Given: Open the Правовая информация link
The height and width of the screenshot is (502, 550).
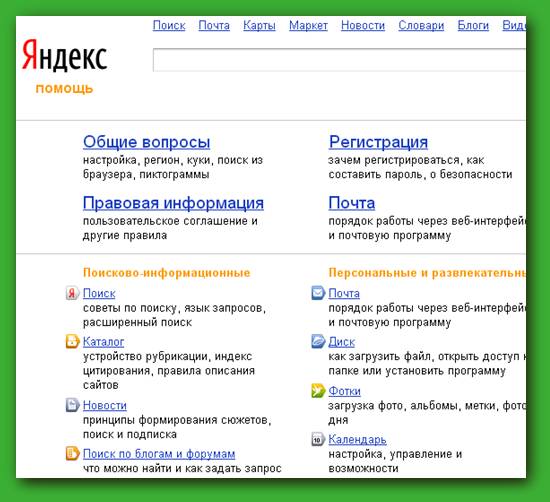Looking at the screenshot, I should point(173,203).
